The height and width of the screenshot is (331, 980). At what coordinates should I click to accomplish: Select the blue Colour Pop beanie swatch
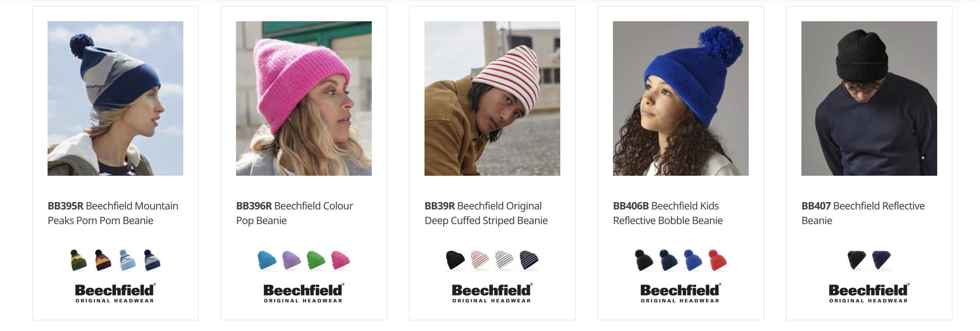coord(267,260)
